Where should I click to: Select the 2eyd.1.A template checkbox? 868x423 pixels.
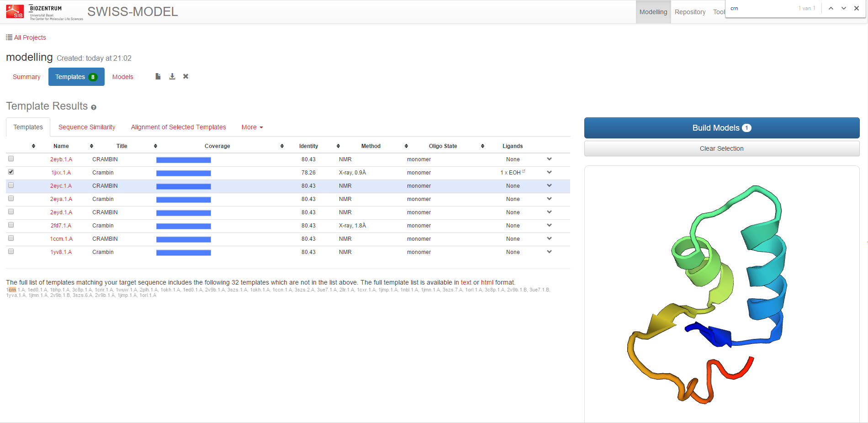tap(11, 211)
